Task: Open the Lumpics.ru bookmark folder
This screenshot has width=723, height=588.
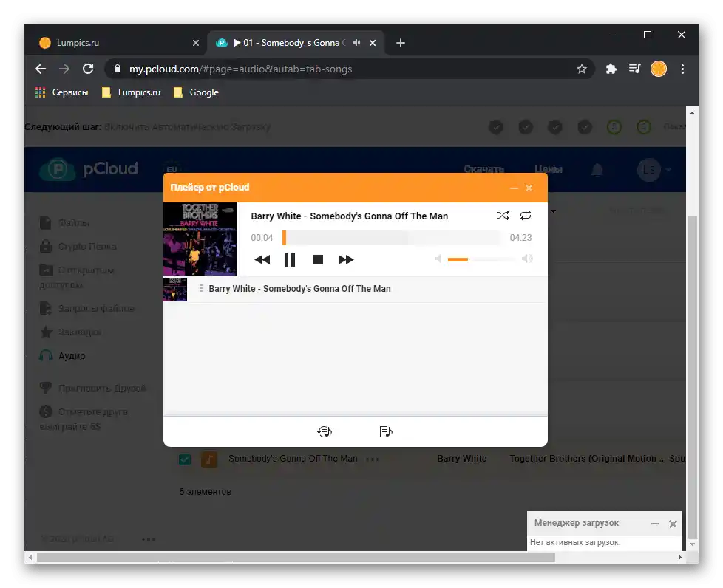Action: pos(132,92)
